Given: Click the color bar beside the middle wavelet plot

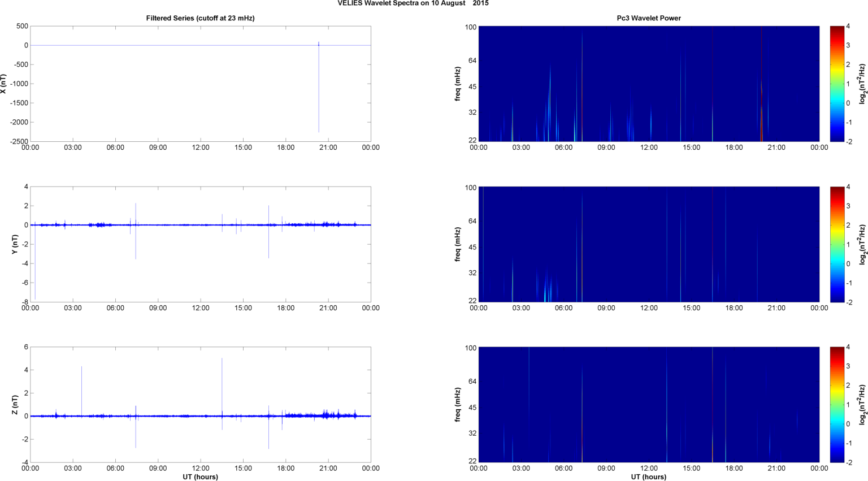Looking at the screenshot, I should [x=836, y=244].
